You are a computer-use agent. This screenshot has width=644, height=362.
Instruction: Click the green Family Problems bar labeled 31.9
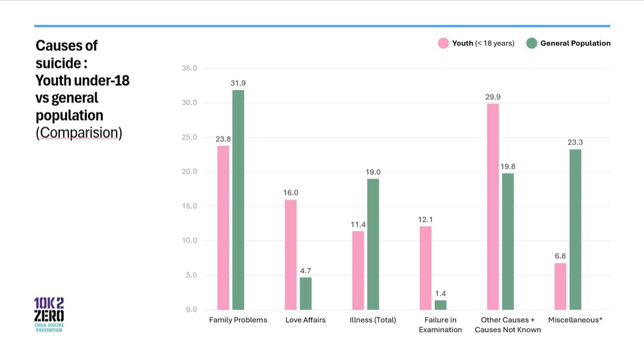[238, 200]
